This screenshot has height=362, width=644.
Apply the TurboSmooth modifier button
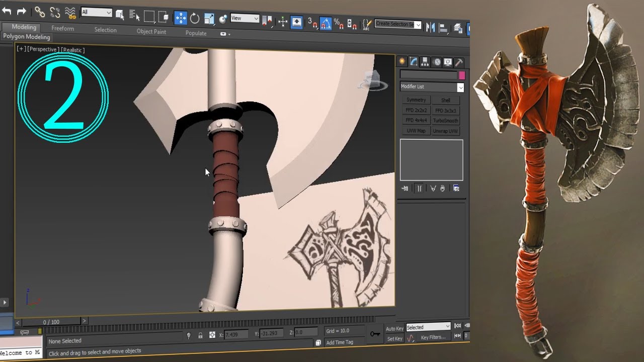pyautogui.click(x=446, y=121)
